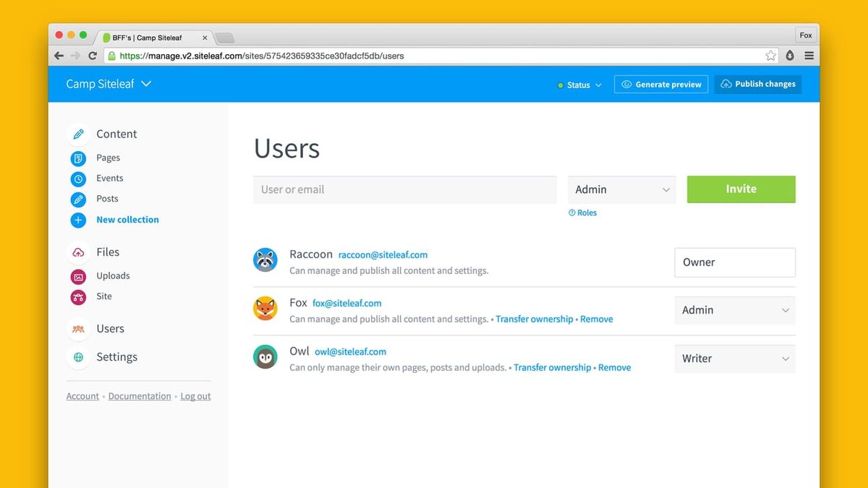Click the browser extension icon beside the star
868x488 pixels.
(790, 56)
